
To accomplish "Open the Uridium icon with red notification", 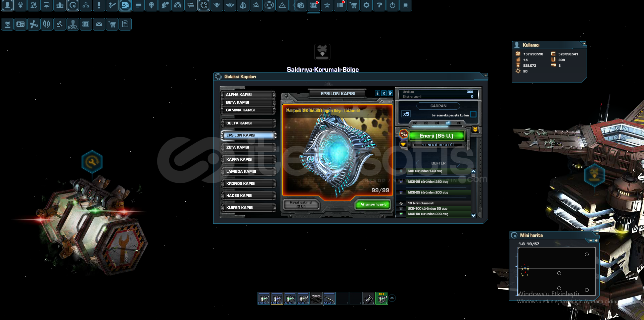I will (x=314, y=5).
